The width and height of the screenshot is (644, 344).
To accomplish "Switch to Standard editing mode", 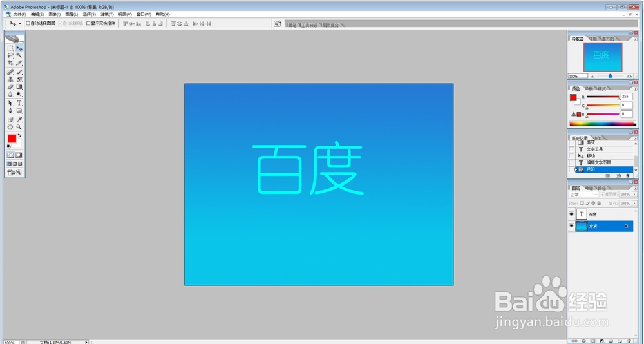I will [11, 155].
